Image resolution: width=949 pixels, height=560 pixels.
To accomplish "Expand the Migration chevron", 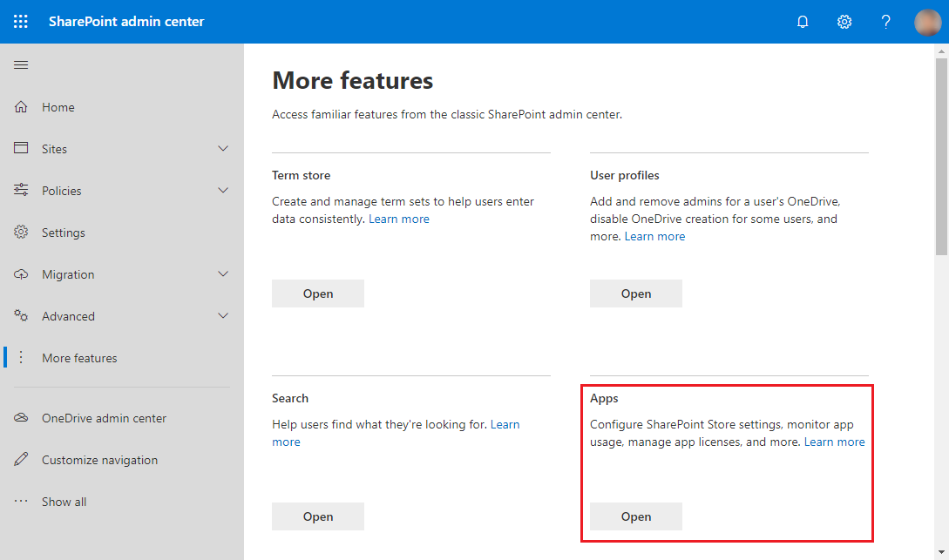I will tap(223, 274).
